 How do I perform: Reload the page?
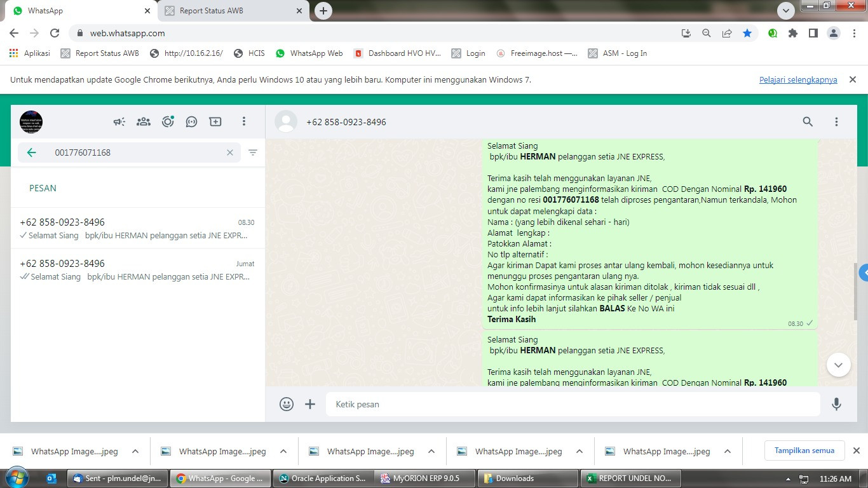pos(55,33)
